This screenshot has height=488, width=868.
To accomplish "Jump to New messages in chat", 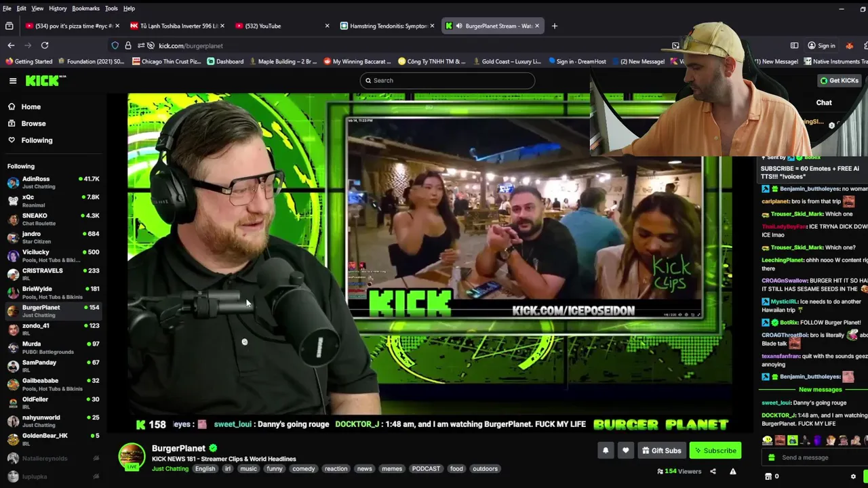I will [x=820, y=390].
